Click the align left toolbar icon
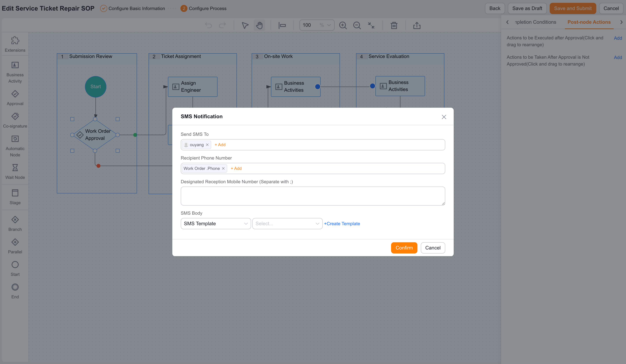The height and width of the screenshot is (364, 626). (282, 25)
